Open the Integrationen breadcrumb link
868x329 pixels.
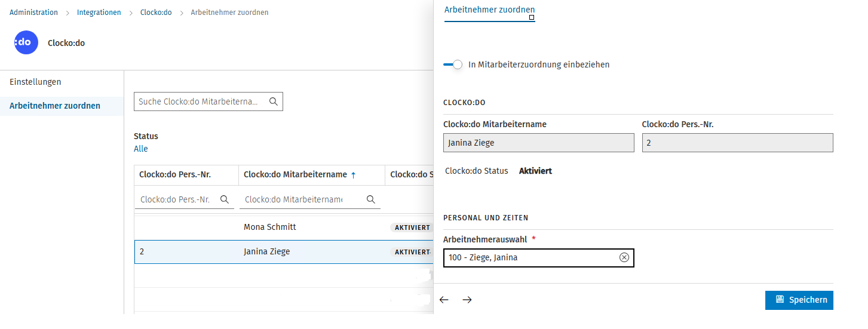[99, 13]
